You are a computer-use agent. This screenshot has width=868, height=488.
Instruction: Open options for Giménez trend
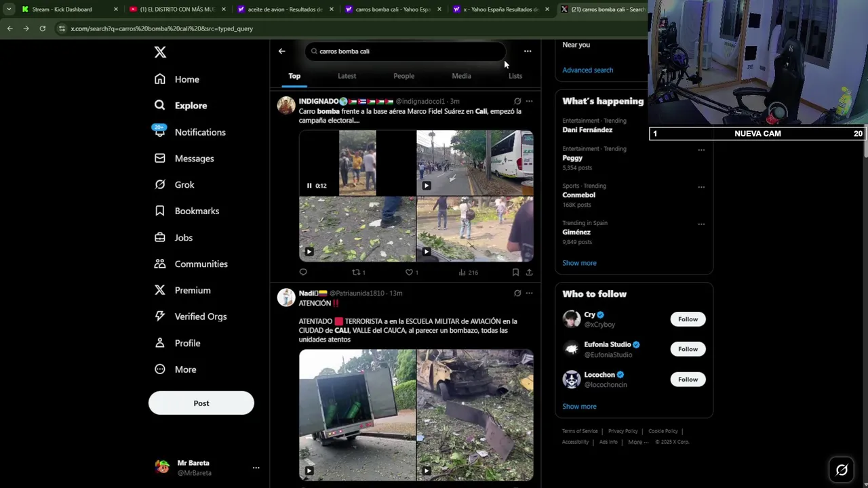coord(701,224)
